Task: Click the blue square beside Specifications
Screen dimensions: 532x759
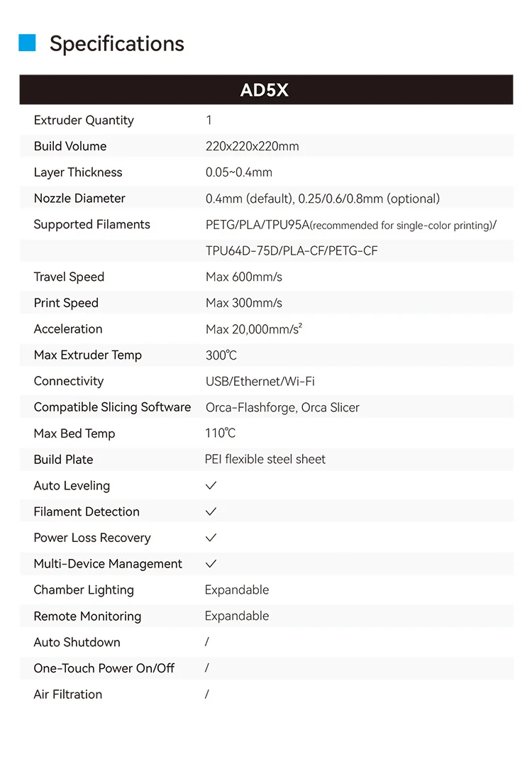Action: pyautogui.click(x=27, y=43)
